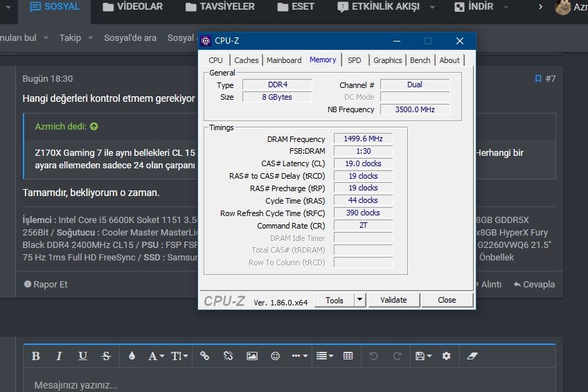This screenshot has width=588, height=392.
Task: Open the İNDİR section
Action: point(474,7)
